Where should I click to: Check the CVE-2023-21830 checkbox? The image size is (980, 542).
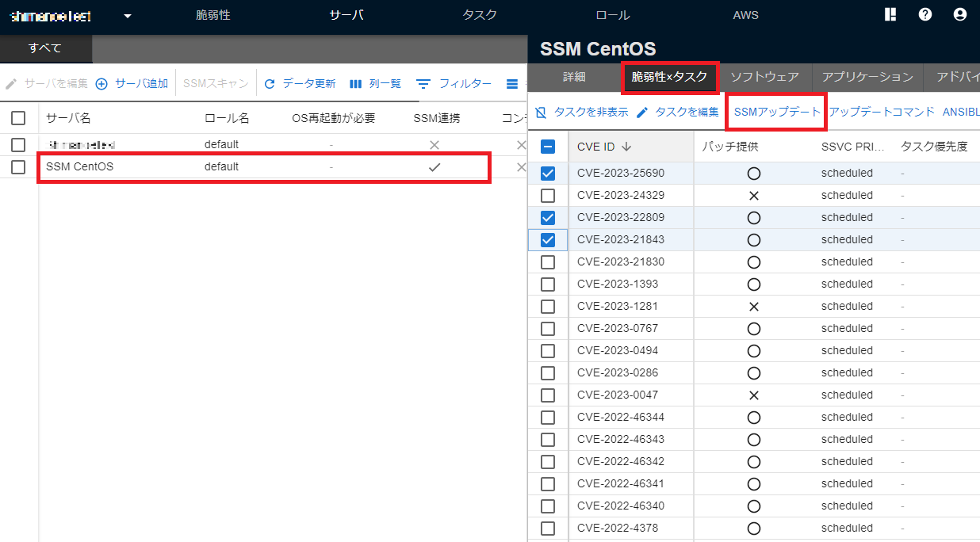pos(548,261)
